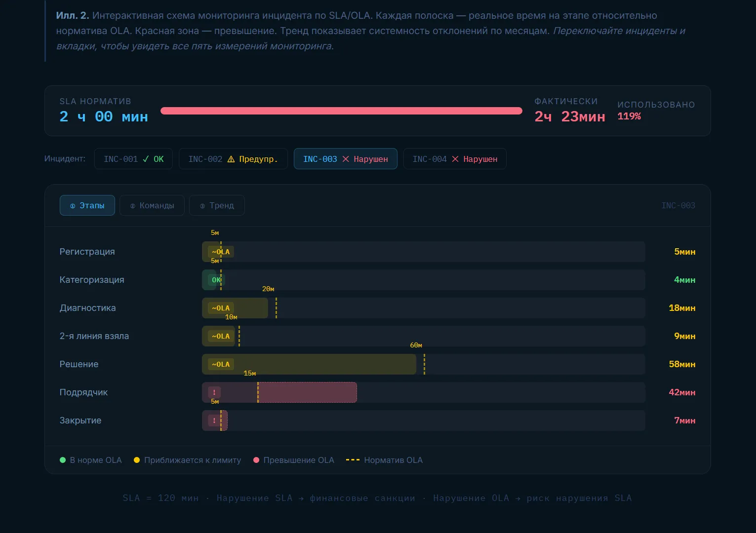Click the red Превышение OLA legend dot

pos(256,460)
